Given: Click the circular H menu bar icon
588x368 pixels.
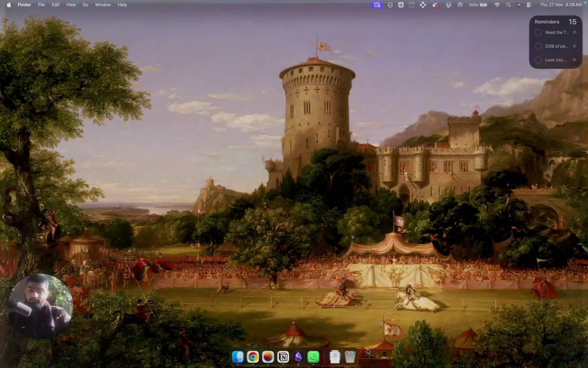Looking at the screenshot, I should (x=448, y=5).
